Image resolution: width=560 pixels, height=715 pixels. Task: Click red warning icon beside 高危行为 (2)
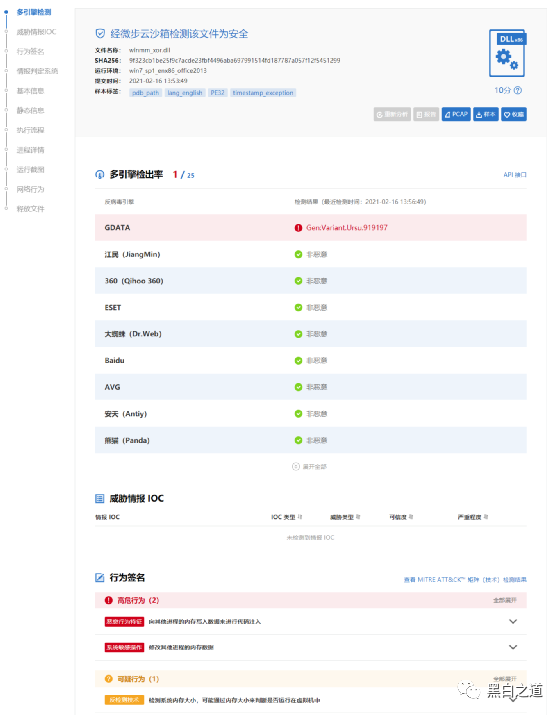pyautogui.click(x=109, y=600)
